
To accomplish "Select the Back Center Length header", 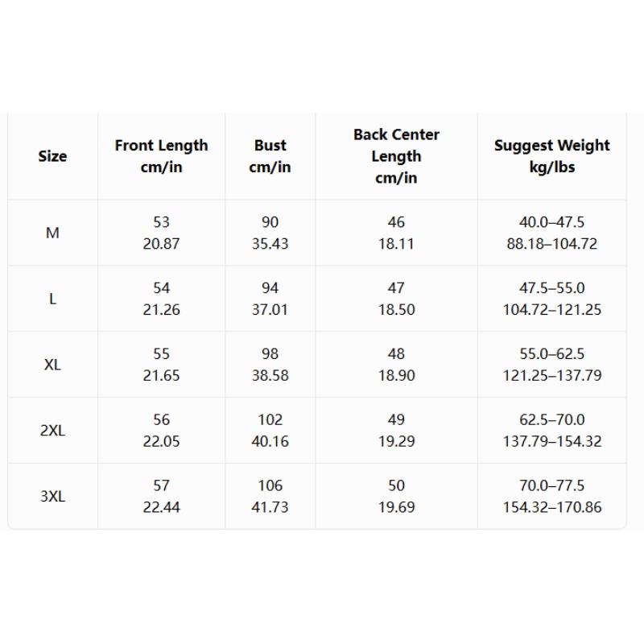I will pos(396,156).
